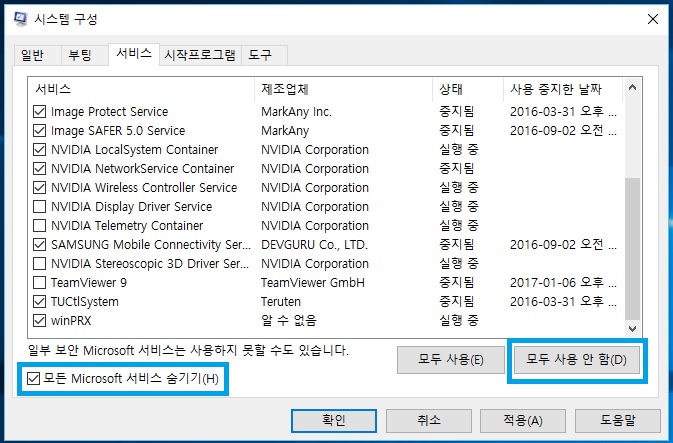The image size is (673, 443).
Task: Enable NVIDIA Telemetry Container checkbox
Action: [x=39, y=226]
